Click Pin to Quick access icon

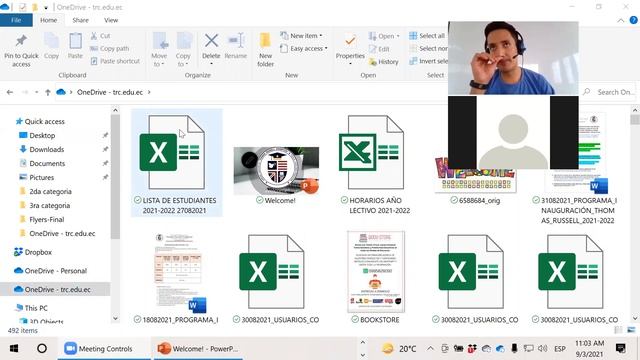(x=21, y=40)
